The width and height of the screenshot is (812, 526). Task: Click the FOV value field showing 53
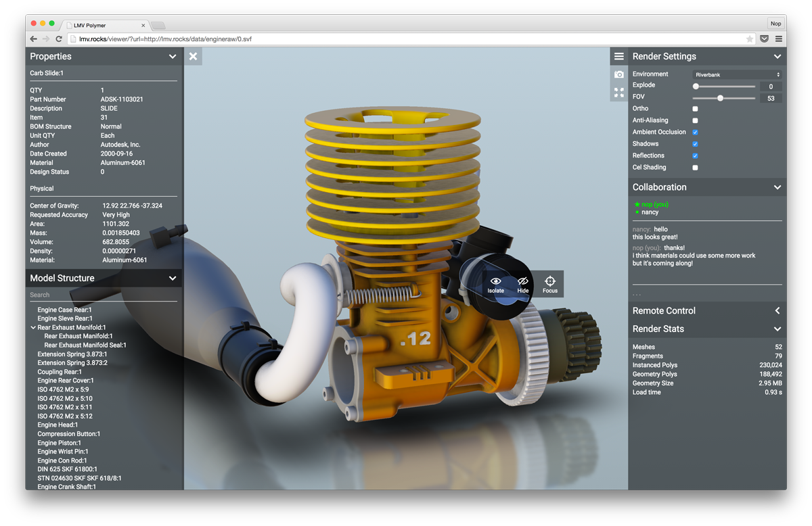tap(771, 98)
